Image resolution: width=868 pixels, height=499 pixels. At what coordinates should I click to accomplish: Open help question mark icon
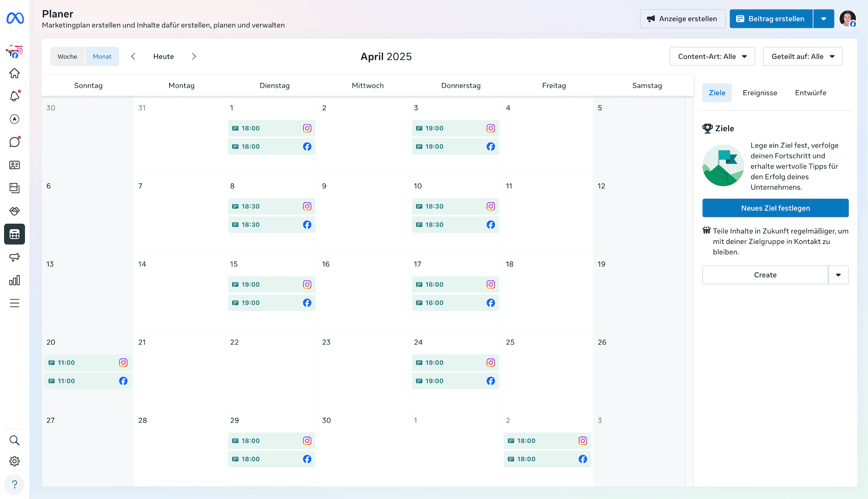click(14, 484)
